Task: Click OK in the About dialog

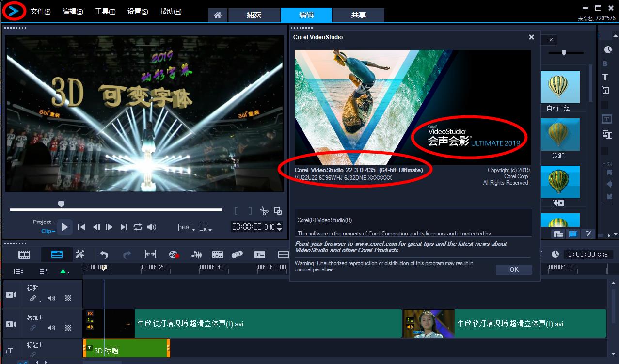Action: (514, 269)
